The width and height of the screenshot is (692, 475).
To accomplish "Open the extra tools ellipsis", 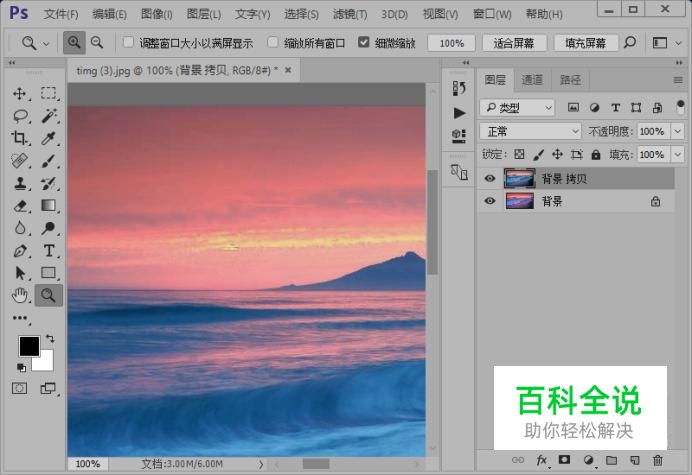I will tap(20, 318).
